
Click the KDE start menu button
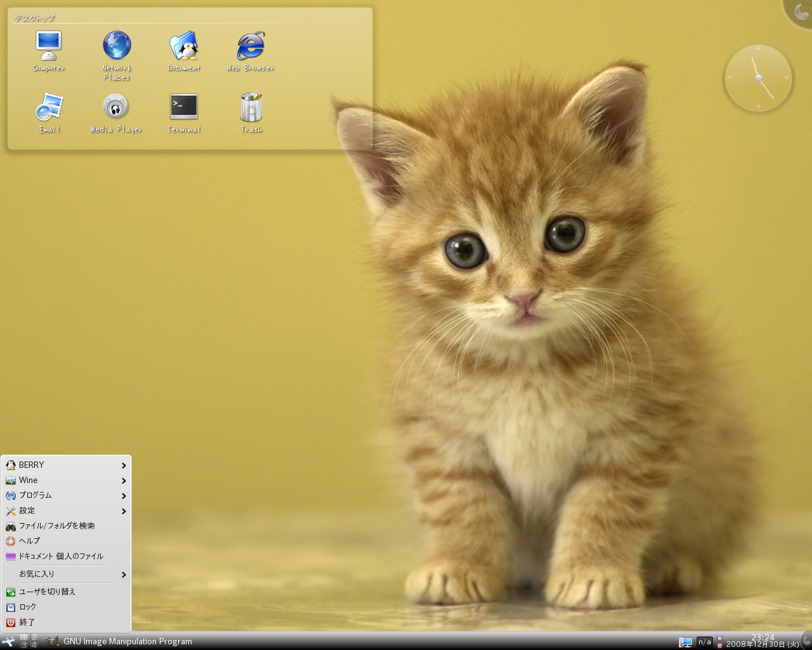[x=8, y=641]
